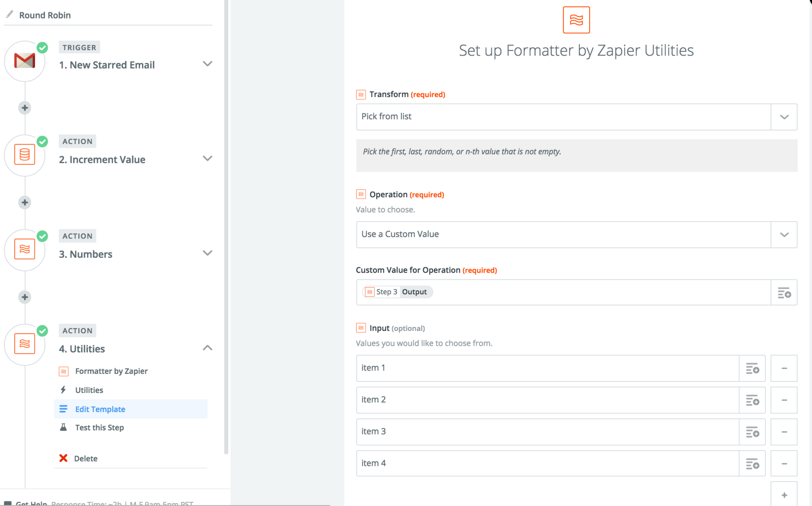812x506 pixels.
Task: Click the 2. Increment Value title
Action: 102,159
